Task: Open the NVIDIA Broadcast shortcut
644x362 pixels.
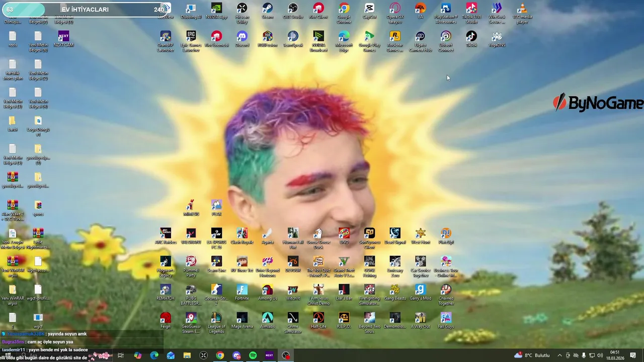Action: (x=318, y=42)
